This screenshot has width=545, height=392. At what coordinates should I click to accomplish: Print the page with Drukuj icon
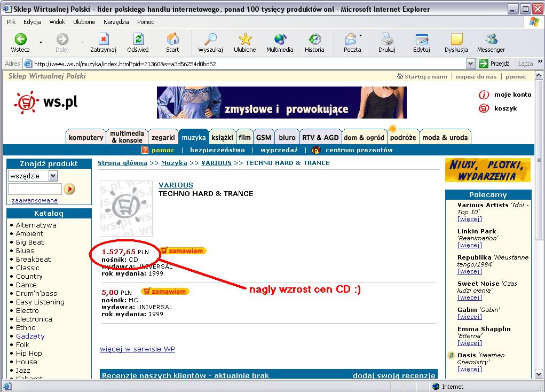pyautogui.click(x=387, y=39)
